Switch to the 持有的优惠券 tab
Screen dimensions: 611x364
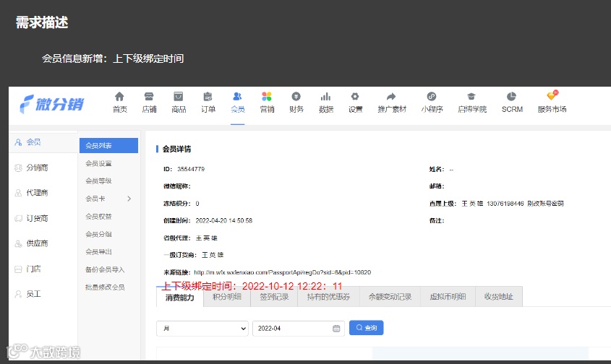point(328,297)
